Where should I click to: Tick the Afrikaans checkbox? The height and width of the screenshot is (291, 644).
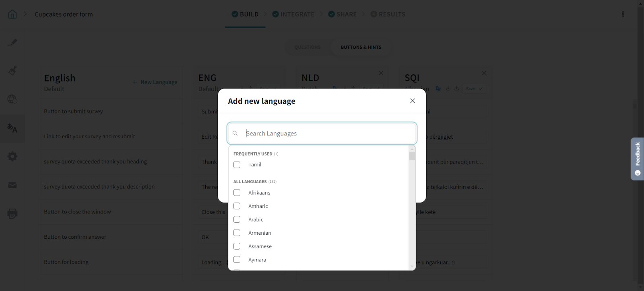[237, 193]
